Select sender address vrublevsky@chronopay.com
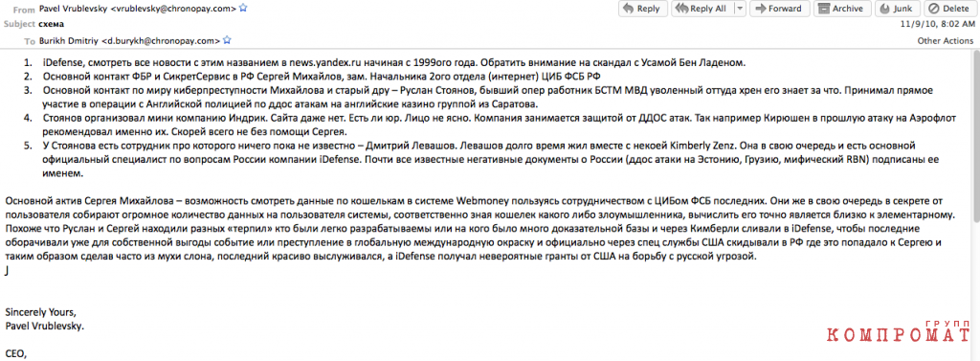 (173, 9)
